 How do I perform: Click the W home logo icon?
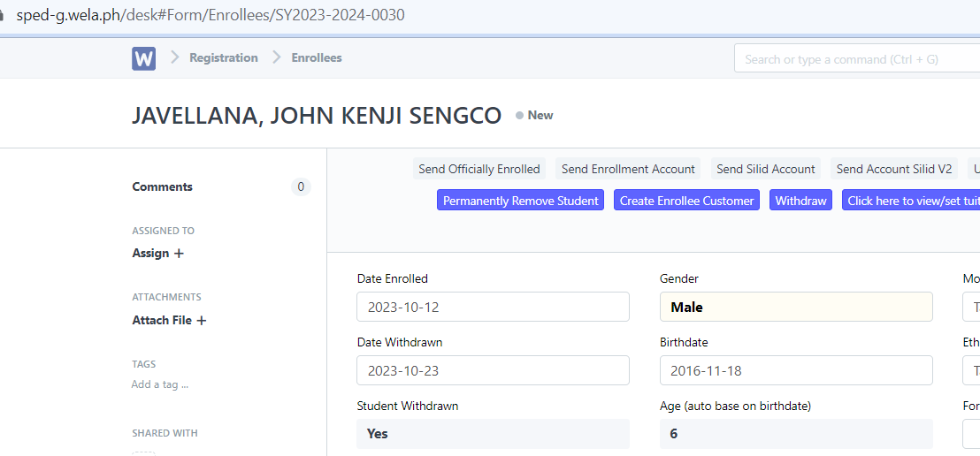tap(143, 58)
